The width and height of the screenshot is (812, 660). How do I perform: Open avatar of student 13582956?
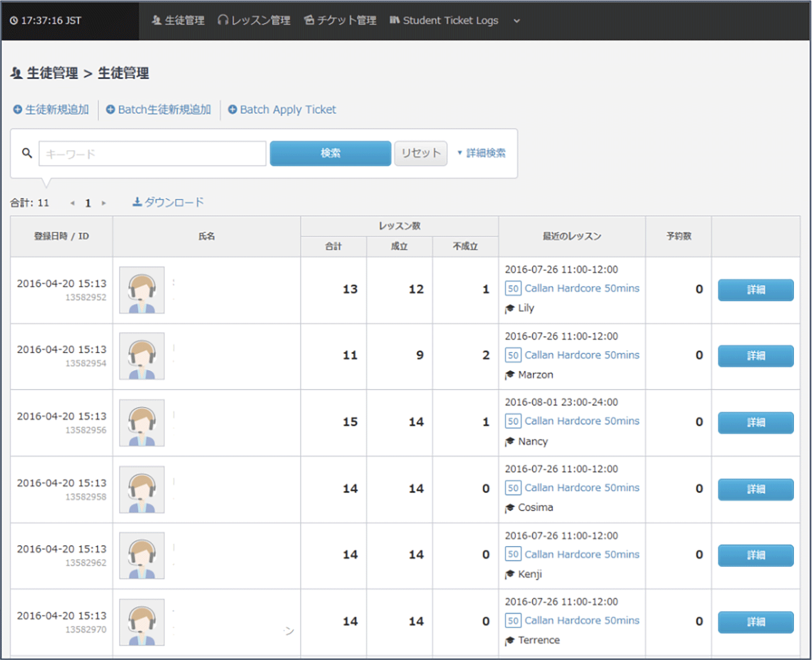tap(142, 423)
